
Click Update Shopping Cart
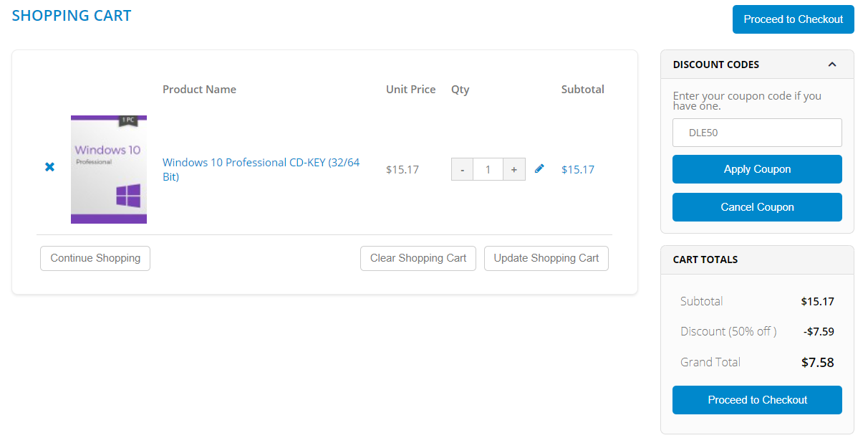(546, 258)
